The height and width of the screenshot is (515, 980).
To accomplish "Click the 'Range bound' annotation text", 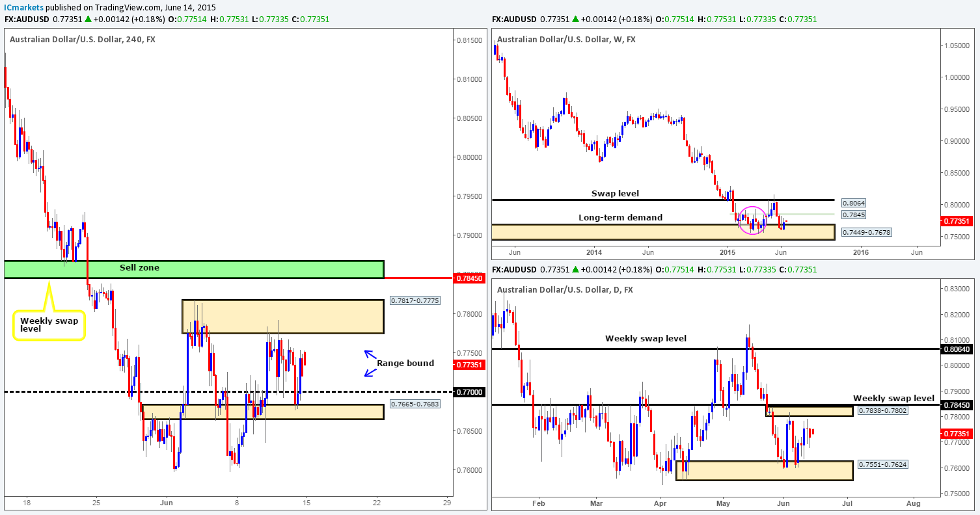I will point(405,363).
